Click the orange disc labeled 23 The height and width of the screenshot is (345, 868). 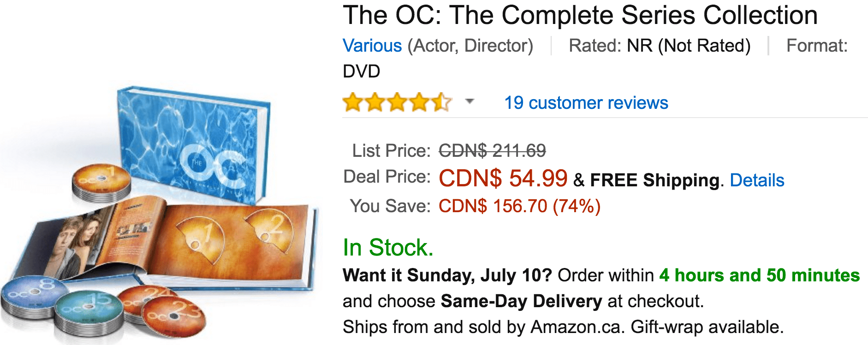tap(173, 316)
